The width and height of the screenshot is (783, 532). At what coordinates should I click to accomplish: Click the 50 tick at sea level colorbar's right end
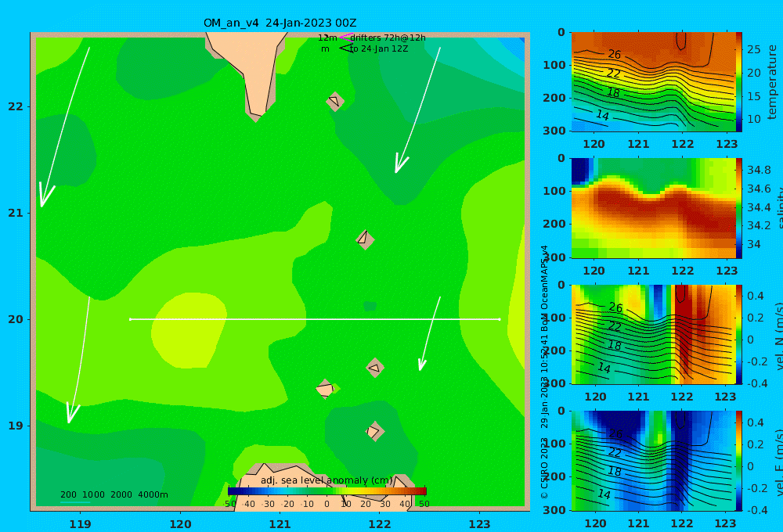click(x=424, y=504)
